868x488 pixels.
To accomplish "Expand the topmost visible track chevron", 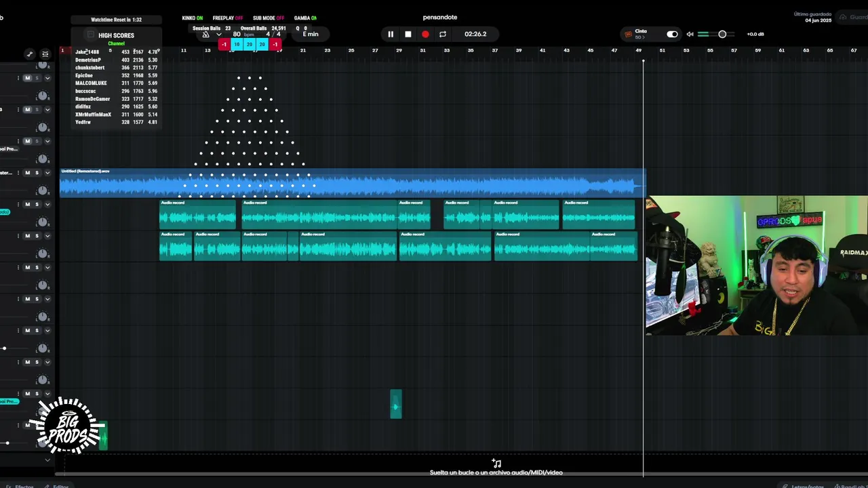I will [x=47, y=78].
